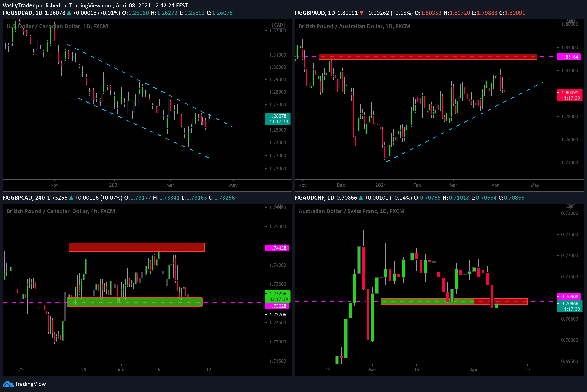Click the H:1.73341 high value

point(166,198)
